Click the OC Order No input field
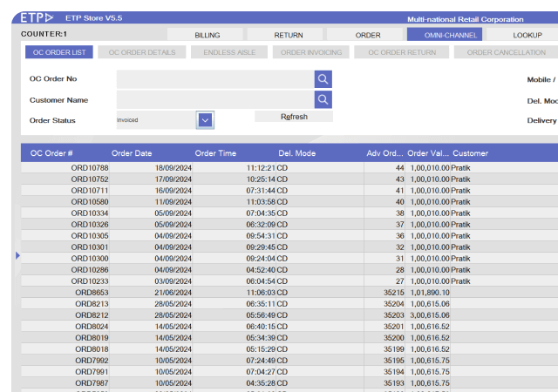558x392 pixels. coord(215,79)
